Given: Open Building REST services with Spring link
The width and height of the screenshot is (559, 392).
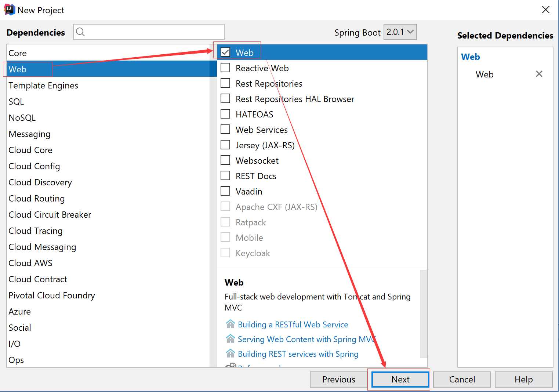Looking at the screenshot, I should [298, 354].
